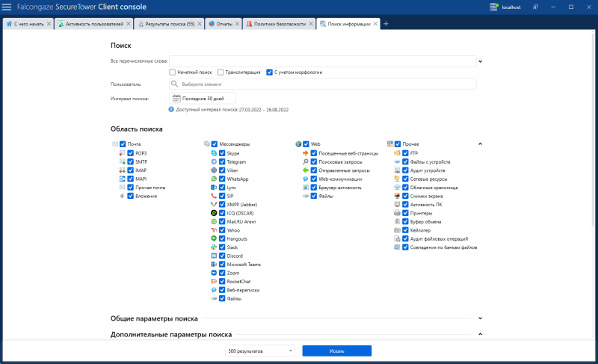Click the Web globe icon
Image resolution: width=598 pixels, height=364 pixels.
[298, 144]
